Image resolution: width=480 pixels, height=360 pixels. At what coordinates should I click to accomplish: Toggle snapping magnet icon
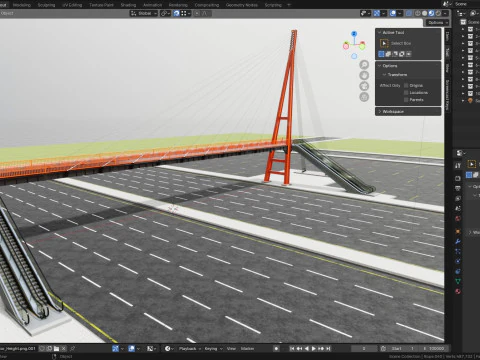coord(176,13)
